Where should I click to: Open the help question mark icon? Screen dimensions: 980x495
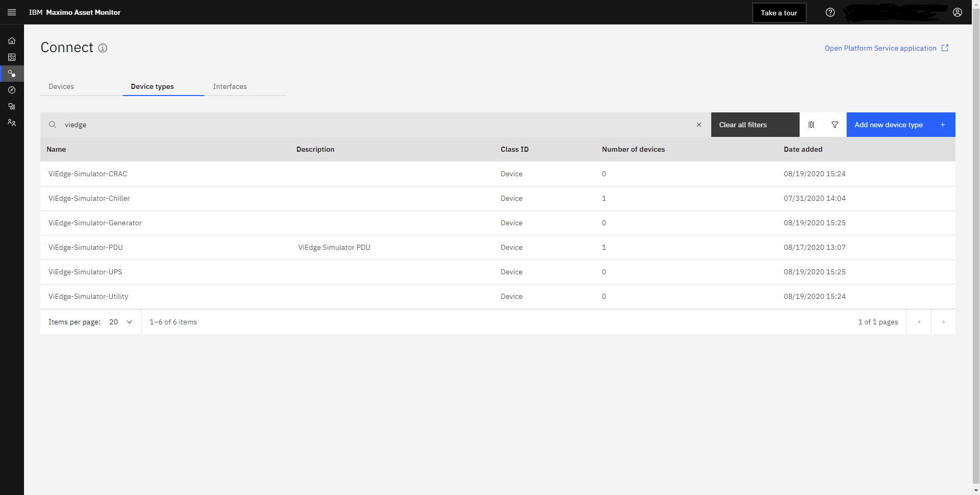(830, 12)
